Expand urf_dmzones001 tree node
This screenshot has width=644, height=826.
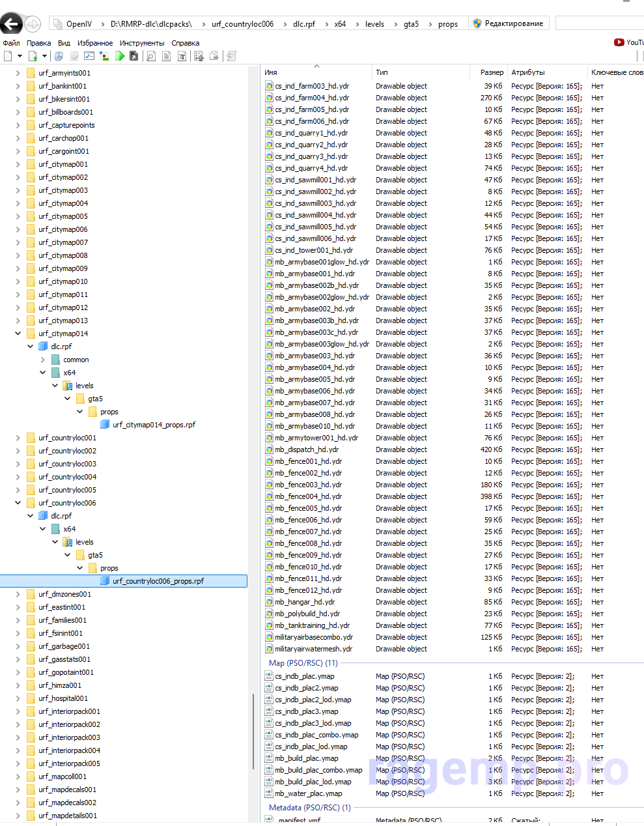point(18,594)
